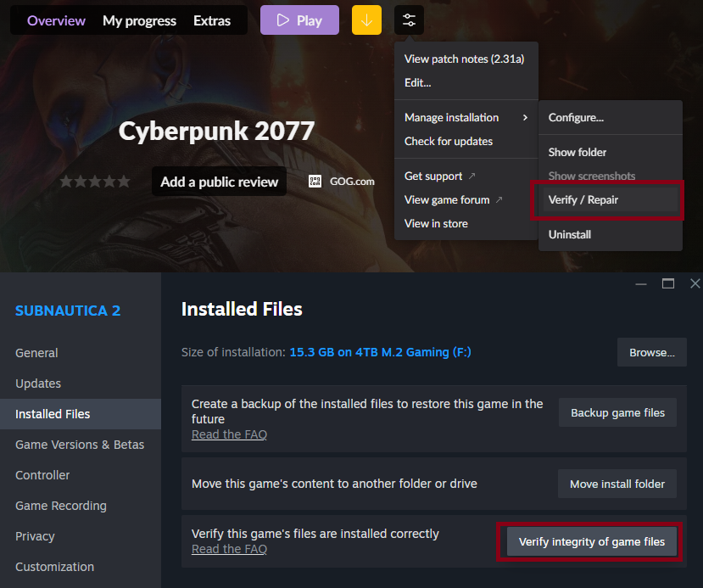Select Verify / Repair
Screen dimensions: 703x588
pos(611,199)
